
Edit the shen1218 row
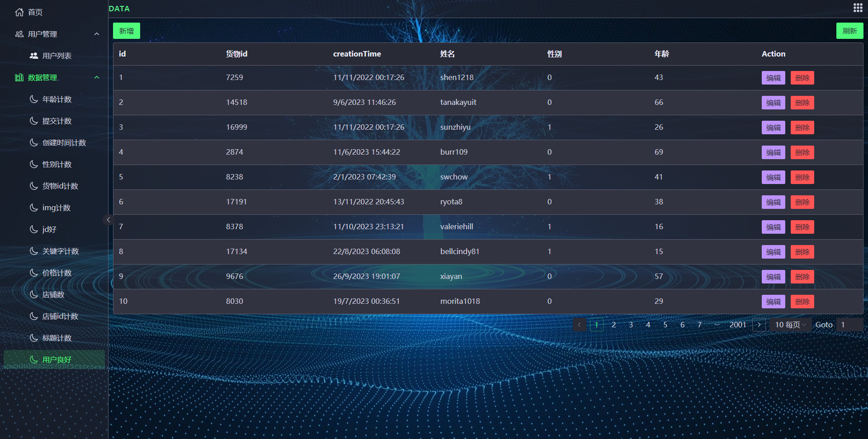tap(774, 78)
